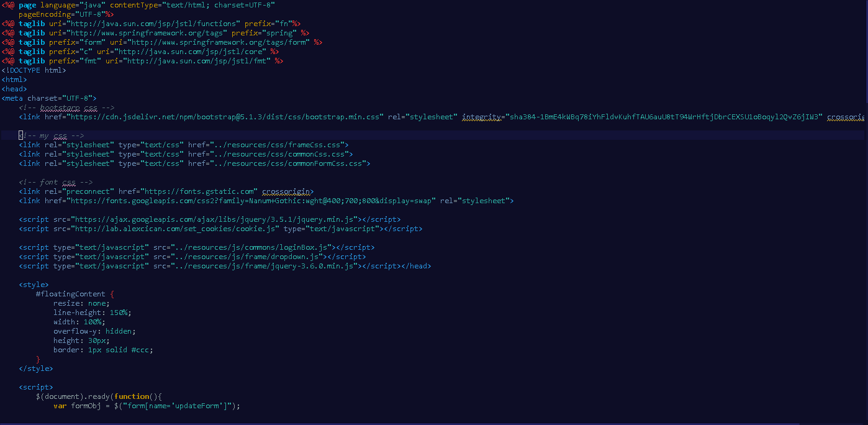Click the 'my css' comment line
The width and height of the screenshot is (868, 425).
click(52, 135)
